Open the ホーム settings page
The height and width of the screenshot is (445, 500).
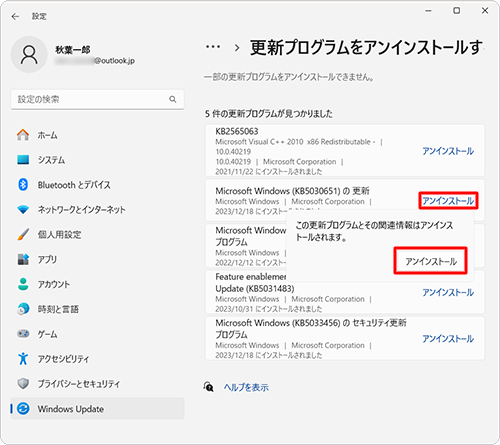(x=97, y=135)
